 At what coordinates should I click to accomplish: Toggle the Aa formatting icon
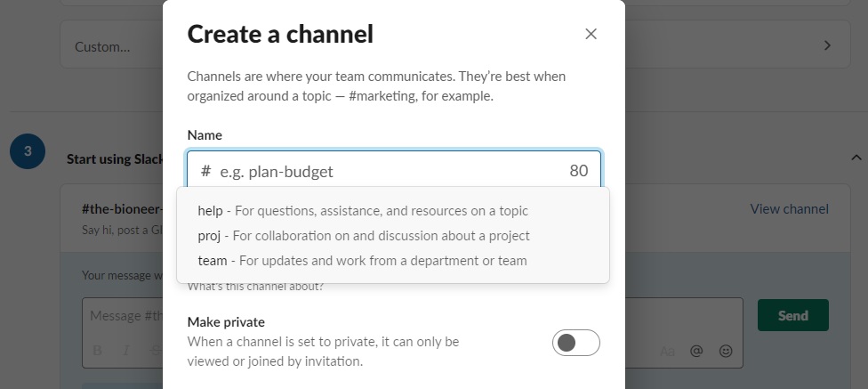[x=668, y=351]
